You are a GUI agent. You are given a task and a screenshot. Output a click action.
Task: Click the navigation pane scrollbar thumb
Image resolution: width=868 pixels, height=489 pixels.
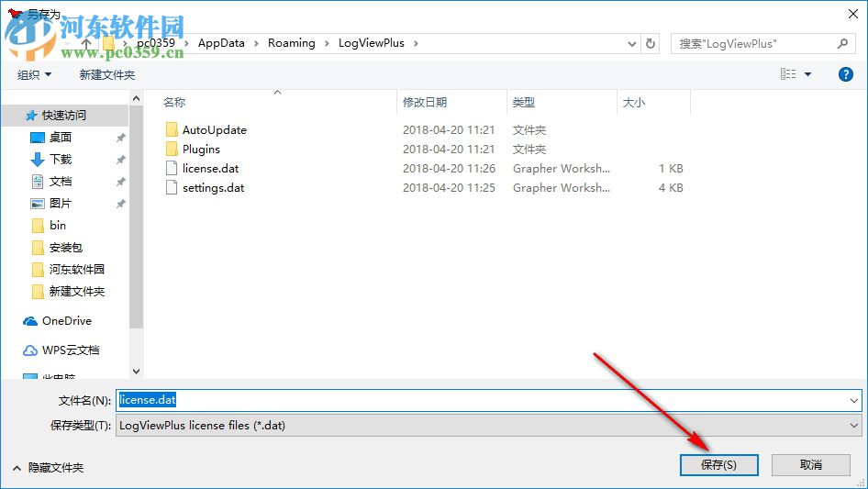click(x=136, y=217)
